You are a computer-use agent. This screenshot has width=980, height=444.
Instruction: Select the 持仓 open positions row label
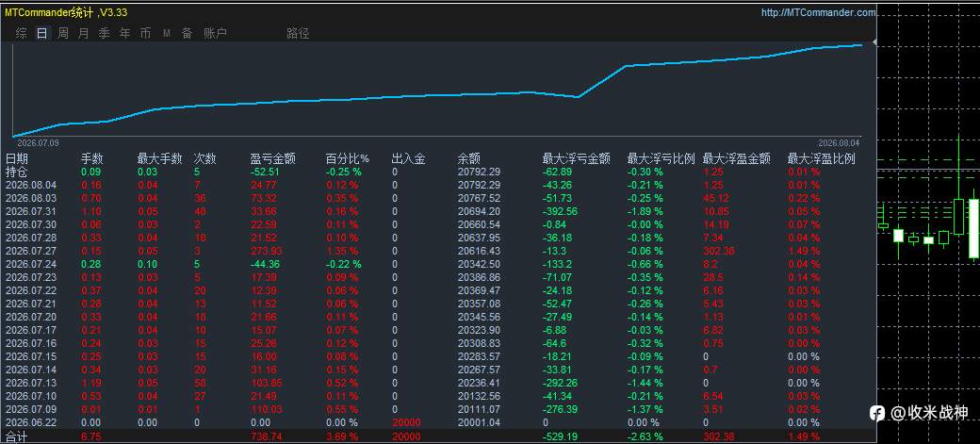17,172
